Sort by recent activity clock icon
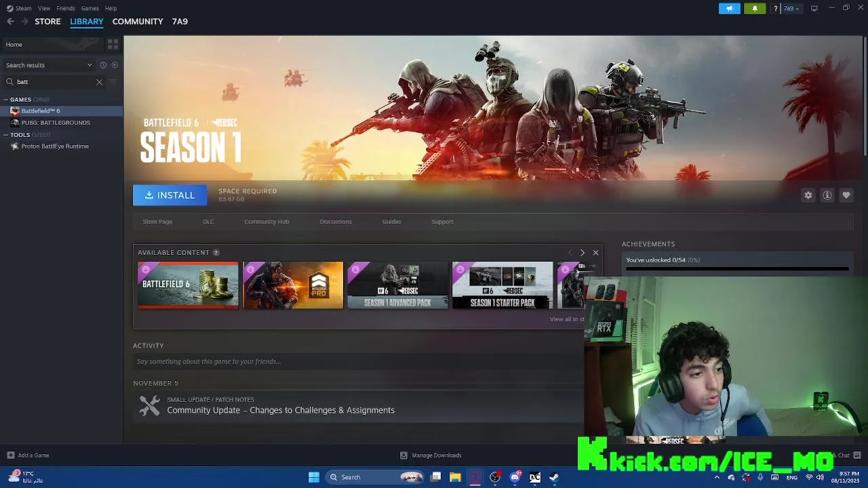 coord(103,65)
